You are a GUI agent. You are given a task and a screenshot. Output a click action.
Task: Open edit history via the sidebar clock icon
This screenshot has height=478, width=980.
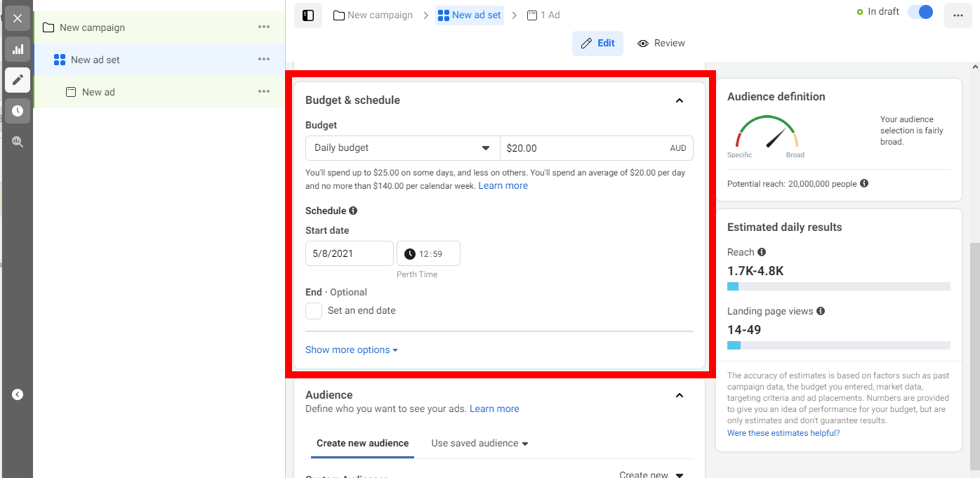(x=18, y=110)
